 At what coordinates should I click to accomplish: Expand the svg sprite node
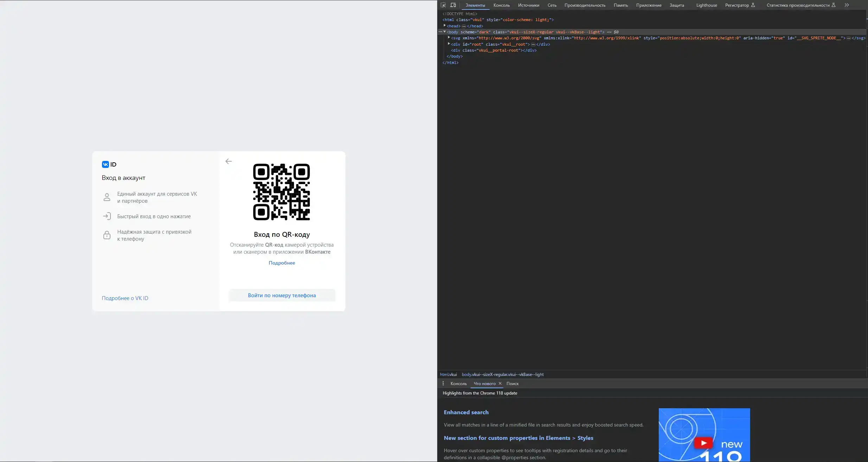pos(449,38)
